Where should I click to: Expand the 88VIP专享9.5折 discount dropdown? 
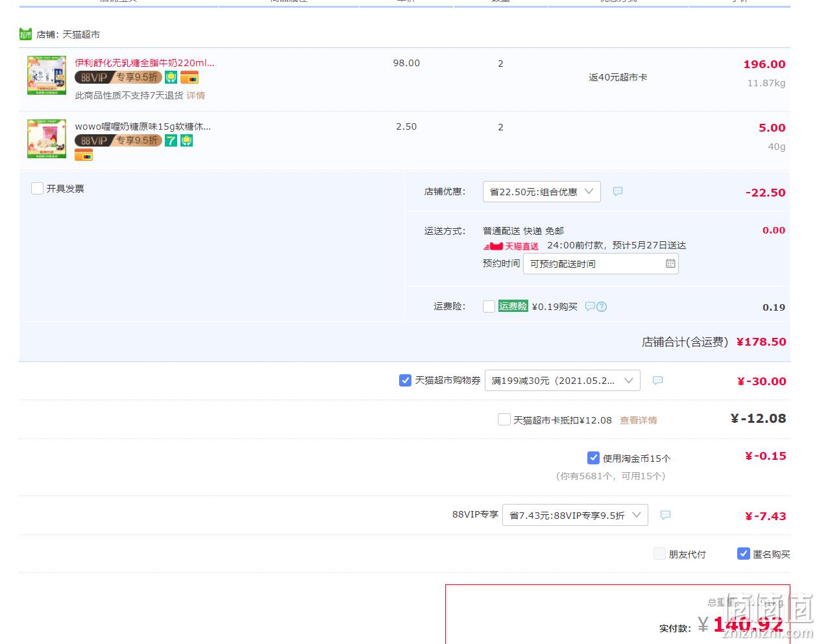pos(576,515)
